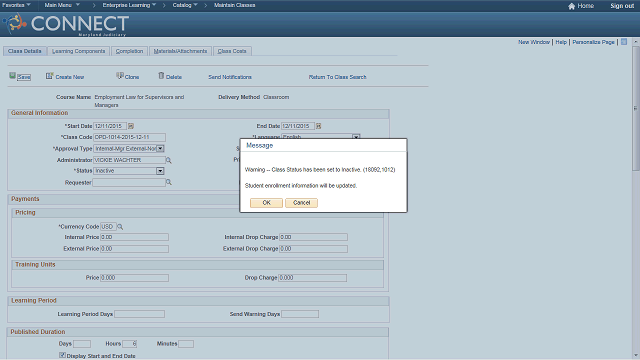Image resolution: width=640 pixels, height=360 pixels.
Task: Click the Save link text
Action: click(x=24, y=77)
